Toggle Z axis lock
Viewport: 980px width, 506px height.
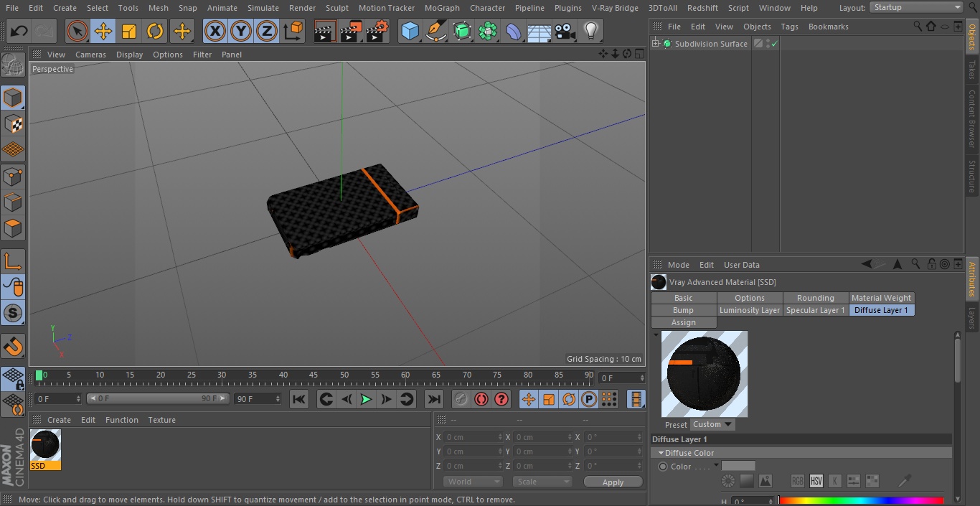click(x=267, y=32)
